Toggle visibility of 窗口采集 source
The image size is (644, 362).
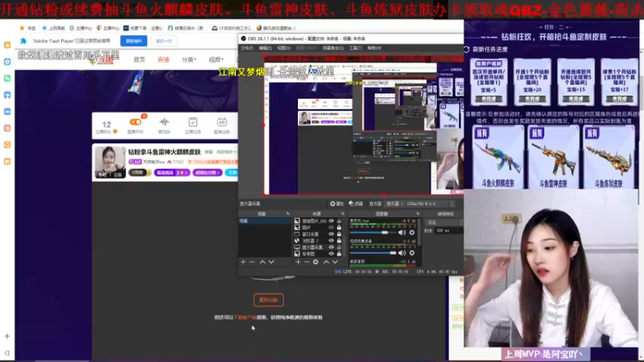[x=332, y=234]
